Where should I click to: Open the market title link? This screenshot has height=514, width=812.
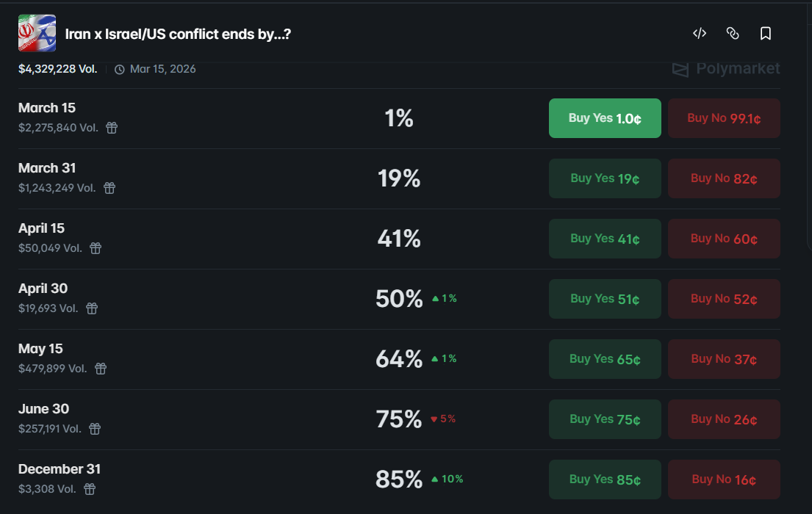[178, 34]
